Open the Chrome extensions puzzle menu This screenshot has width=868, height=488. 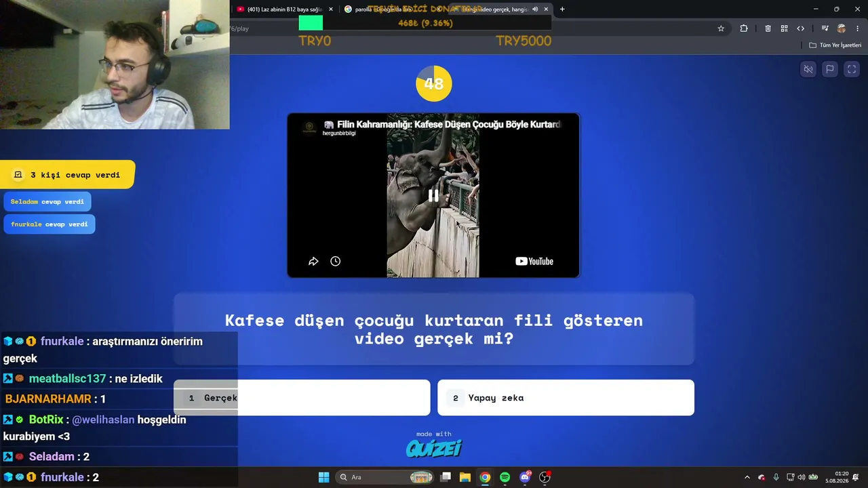[744, 28]
